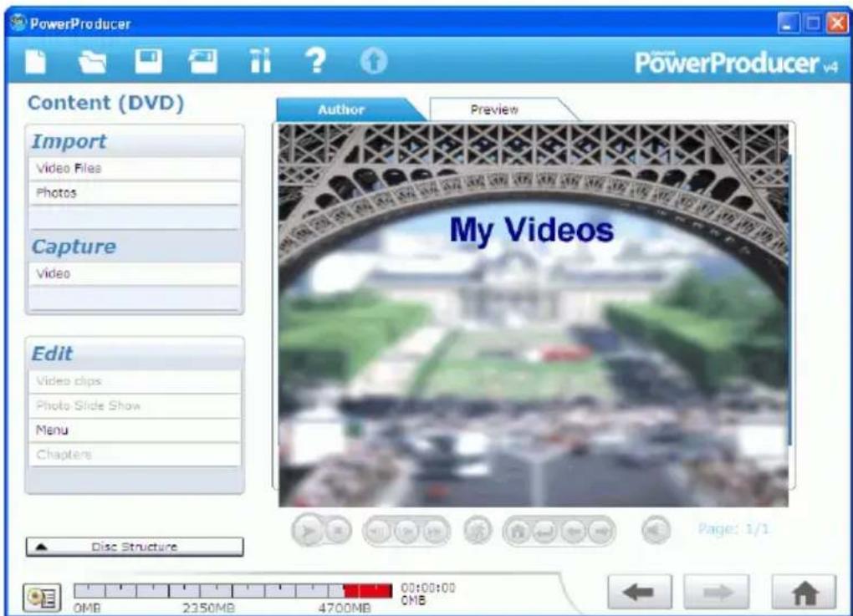The height and width of the screenshot is (616, 853).
Task: Click the 00:00:00 duration readout
Action: pyautogui.click(x=428, y=588)
